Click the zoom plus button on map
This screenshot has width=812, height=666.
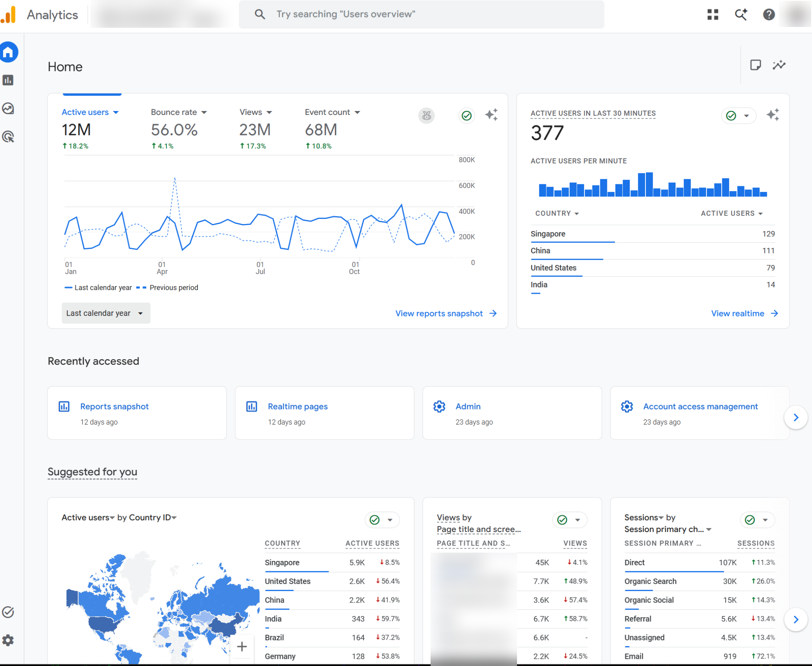pos(242,647)
